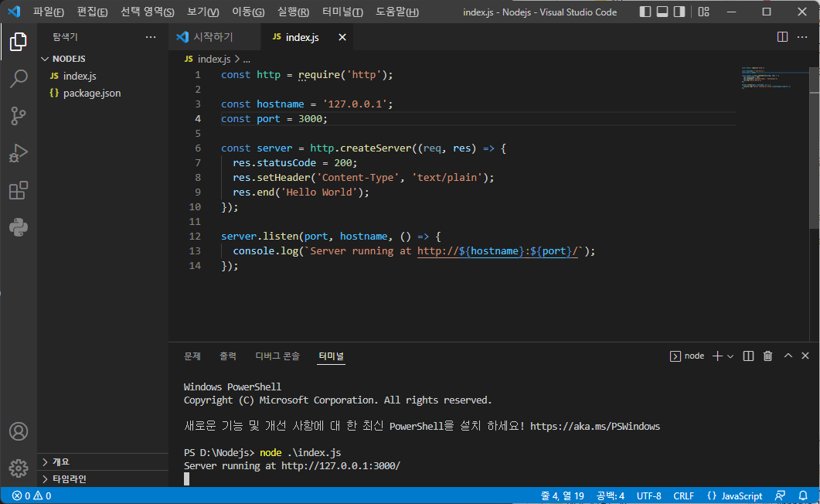
Task: Click the editor vertical scrollbar
Action: [x=815, y=147]
